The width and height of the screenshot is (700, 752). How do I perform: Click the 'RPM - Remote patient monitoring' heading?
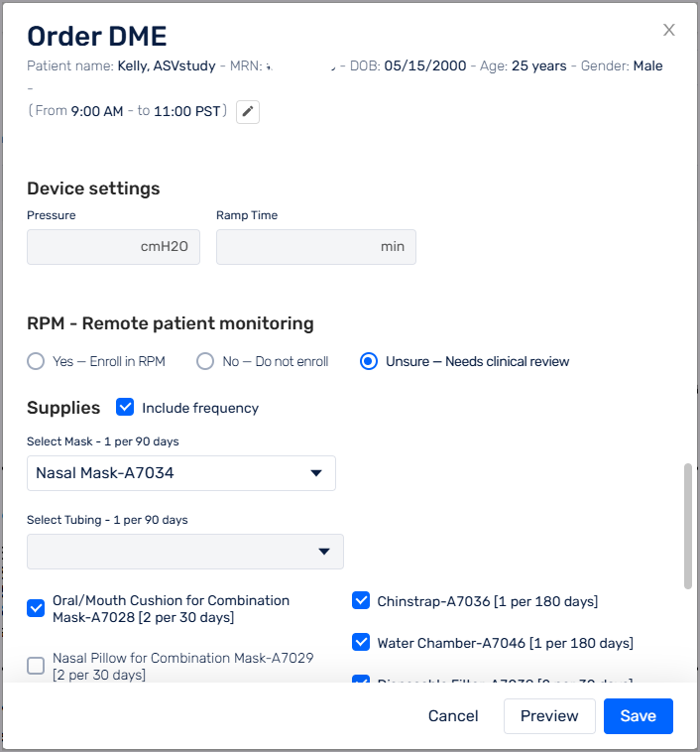click(171, 323)
